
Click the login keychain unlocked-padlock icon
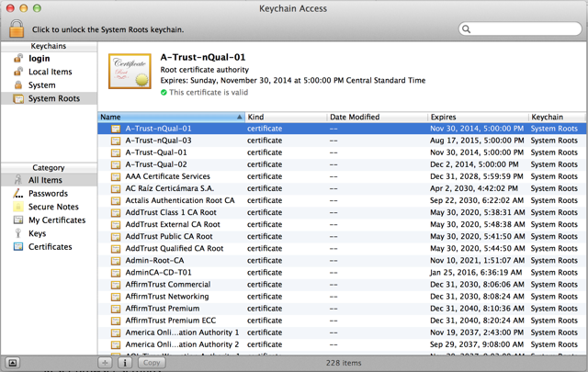coord(18,58)
